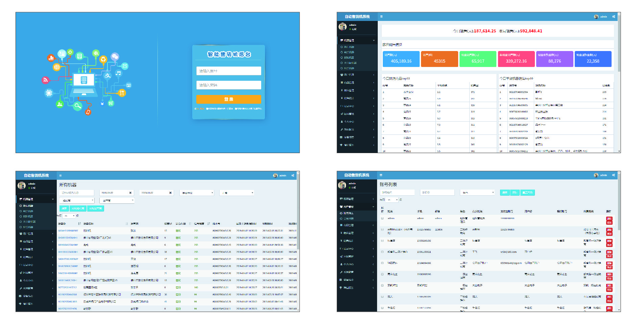Click the red delete button in the admin row
Image resolution: width=644 pixels, height=320 pixels.
click(609, 219)
